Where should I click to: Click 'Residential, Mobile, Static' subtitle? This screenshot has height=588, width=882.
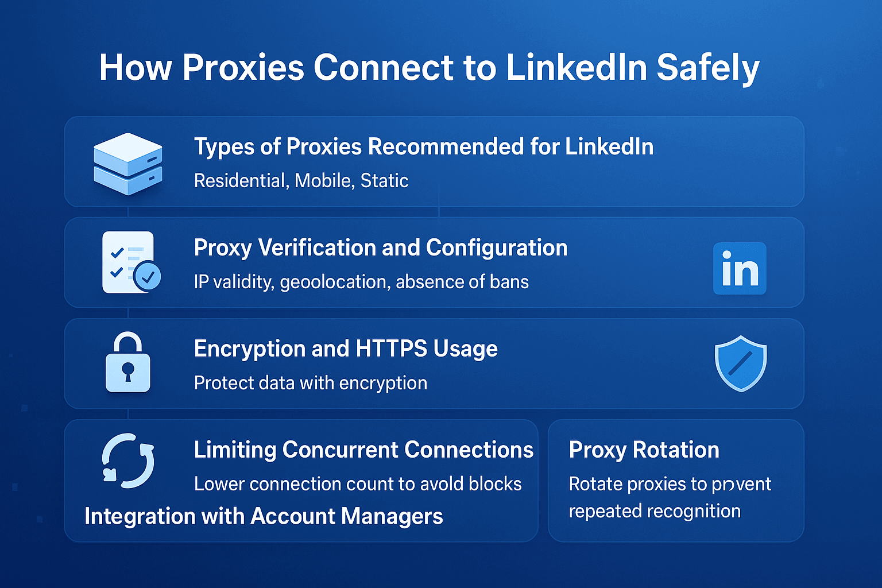point(301,181)
